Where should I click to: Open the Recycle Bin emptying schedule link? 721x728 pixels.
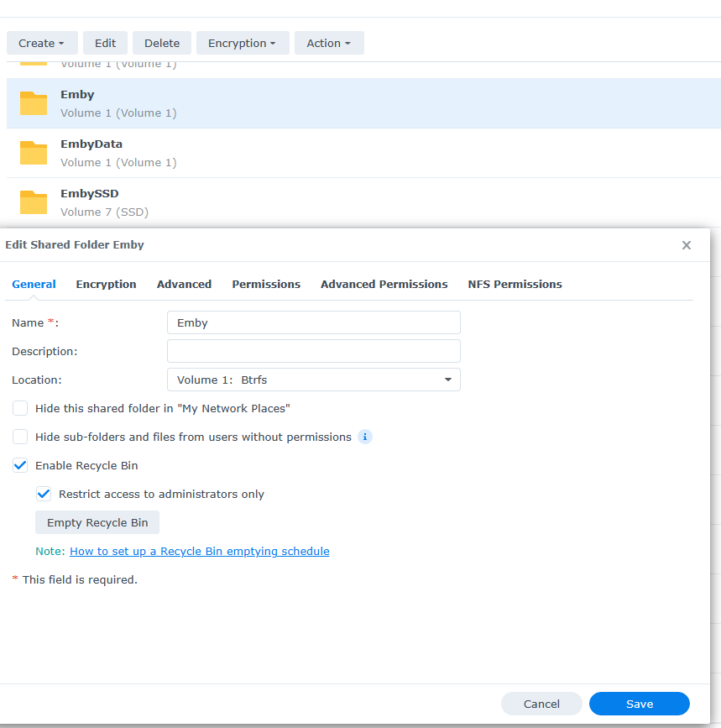(199, 551)
